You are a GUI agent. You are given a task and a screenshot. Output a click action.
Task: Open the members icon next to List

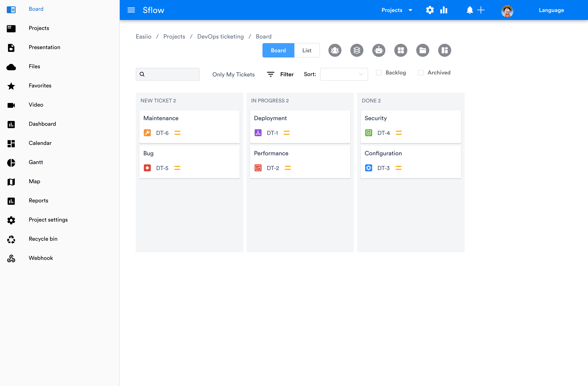coord(335,50)
